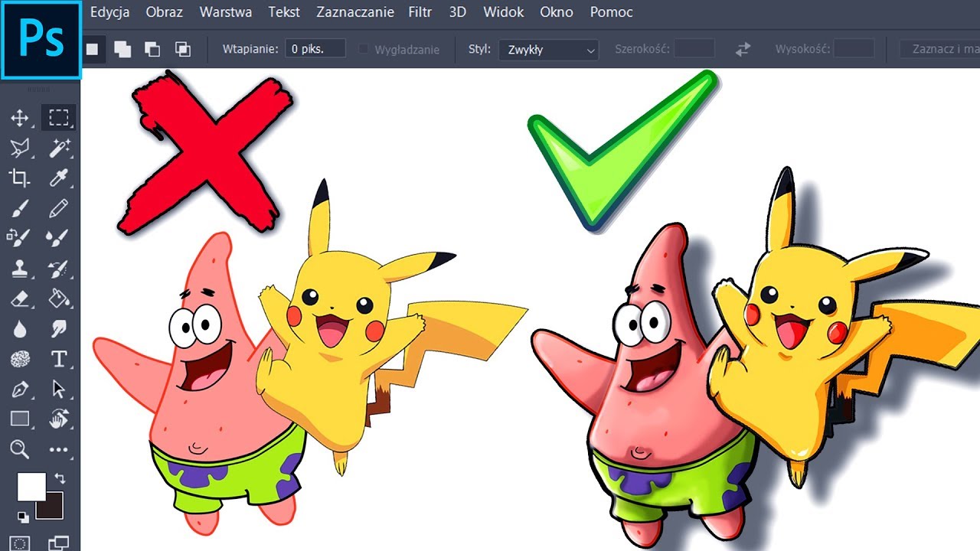Open the Filtr menu
This screenshot has height=551, width=980.
(x=420, y=12)
